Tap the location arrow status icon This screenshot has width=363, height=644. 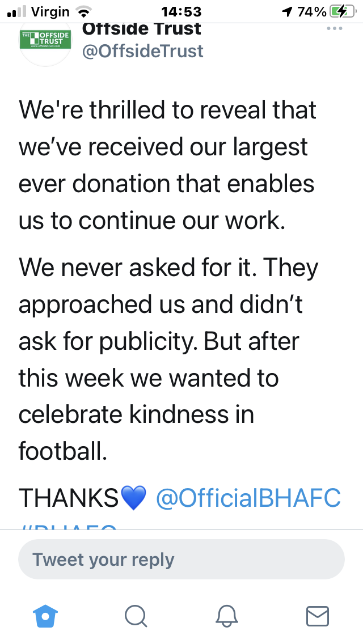288,12
